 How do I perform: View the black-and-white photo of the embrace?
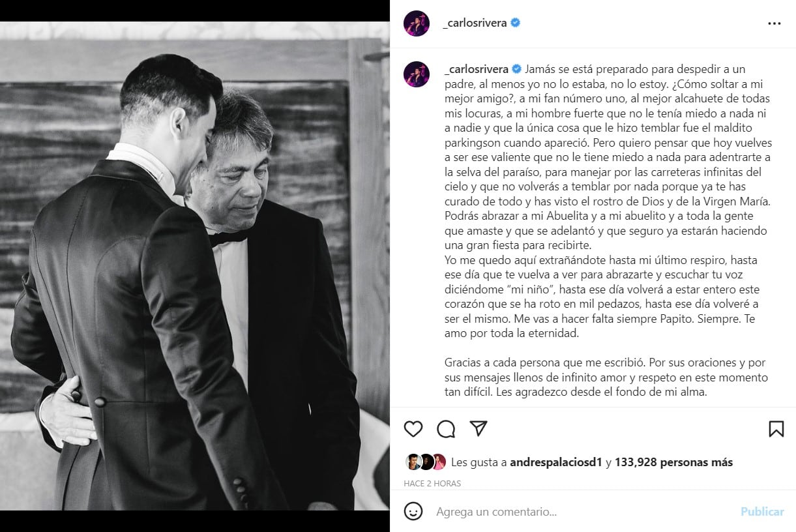pyautogui.click(x=194, y=266)
